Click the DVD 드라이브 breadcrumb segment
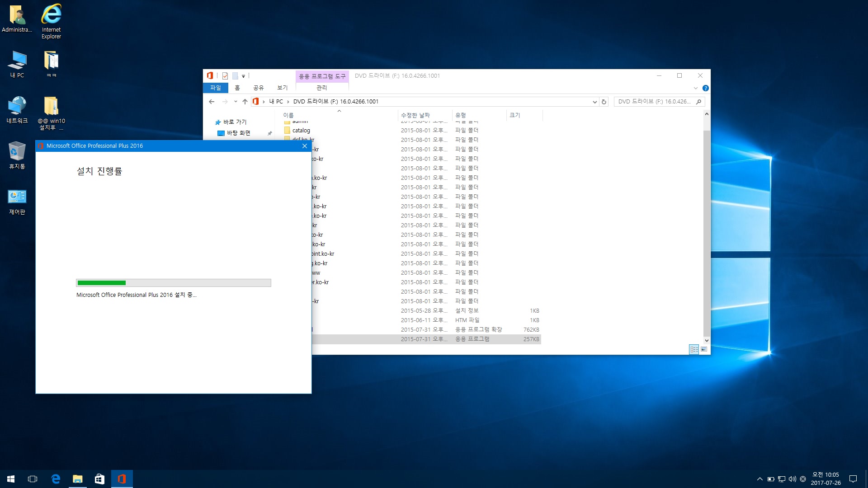 pyautogui.click(x=336, y=102)
